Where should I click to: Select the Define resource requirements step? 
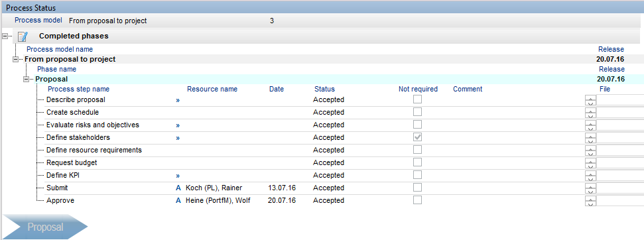94,150
